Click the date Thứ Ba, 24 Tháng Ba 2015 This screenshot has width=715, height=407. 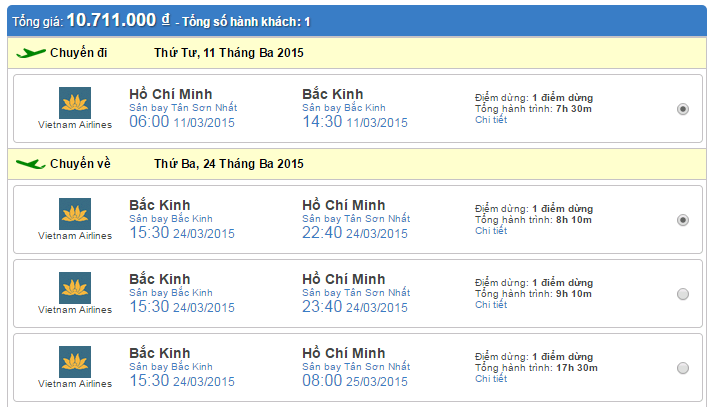(228, 163)
